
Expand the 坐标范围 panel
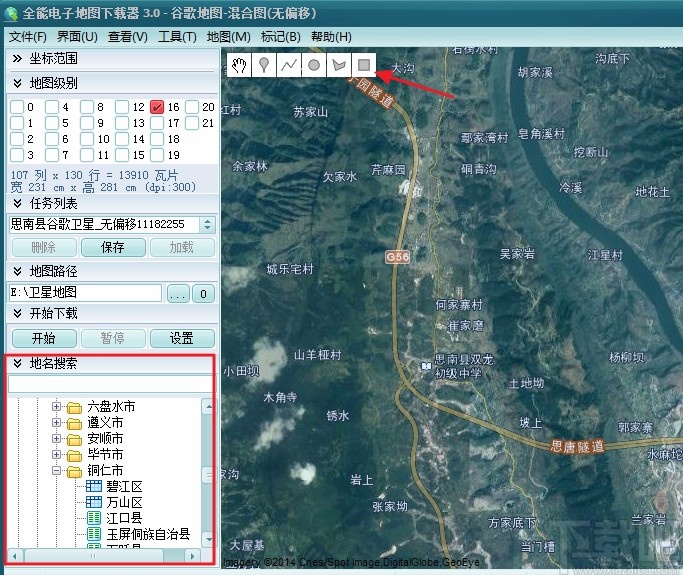point(17,59)
